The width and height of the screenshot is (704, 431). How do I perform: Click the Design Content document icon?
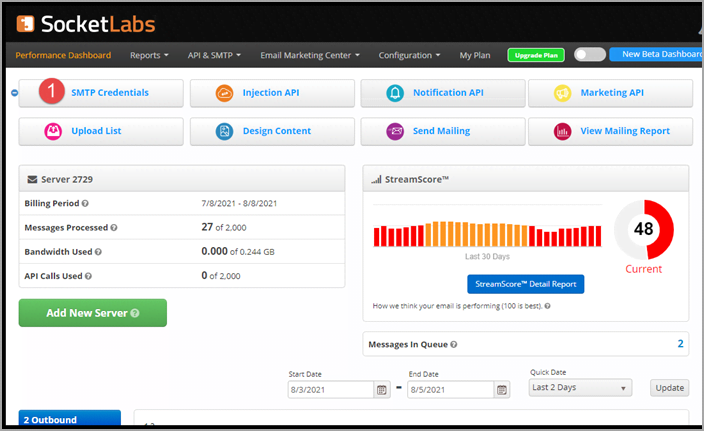click(224, 131)
